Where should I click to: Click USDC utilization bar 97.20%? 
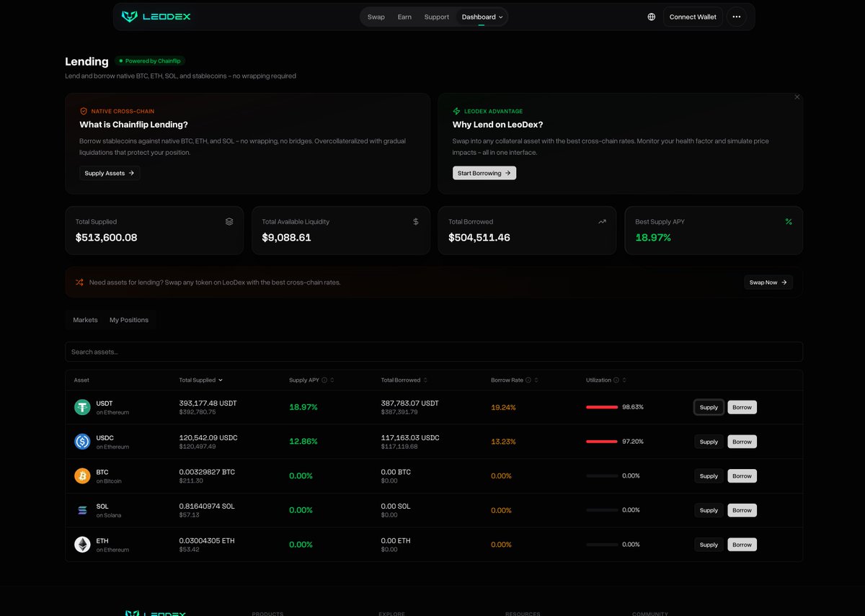(602, 442)
